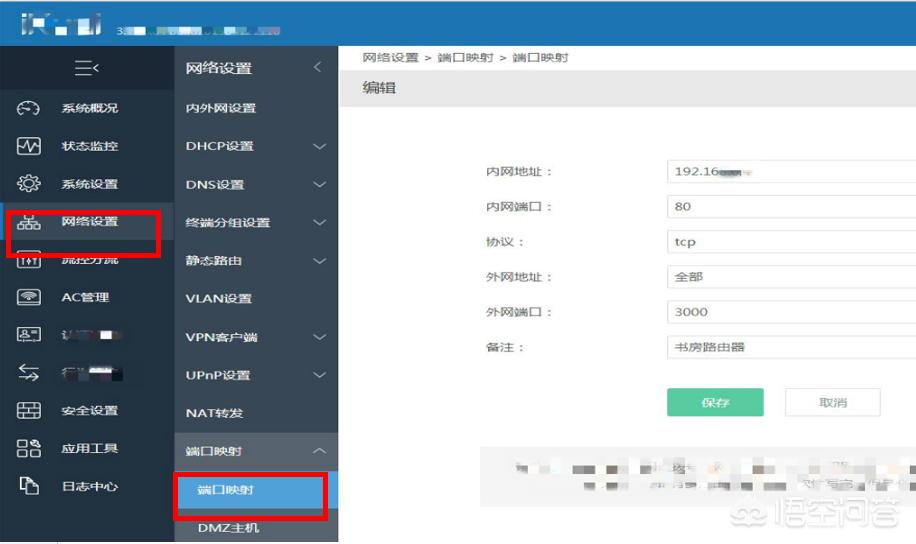The height and width of the screenshot is (544, 916).
Task: Click the 网络设置 network tree icon
Action: pyautogui.click(x=29, y=222)
